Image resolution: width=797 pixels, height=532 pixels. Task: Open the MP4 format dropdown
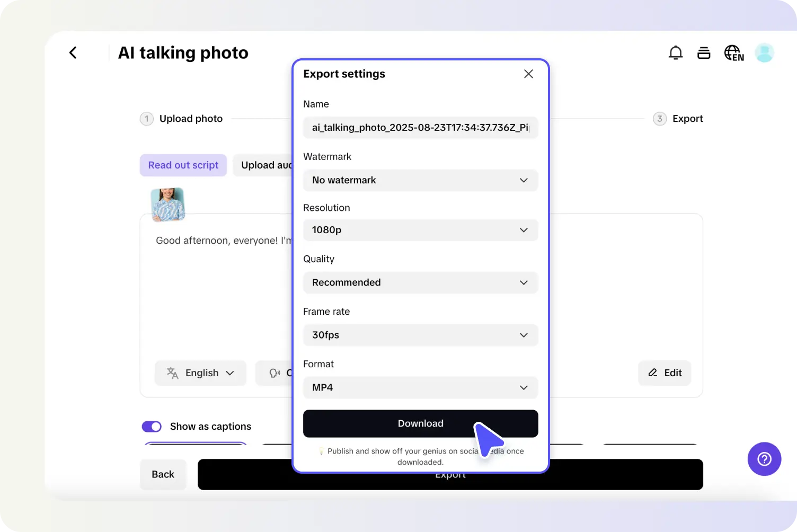tap(420, 387)
